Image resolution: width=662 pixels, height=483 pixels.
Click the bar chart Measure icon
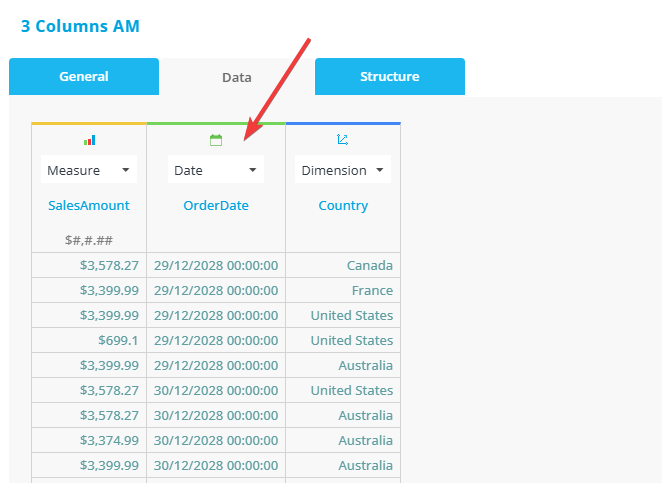tap(89, 141)
